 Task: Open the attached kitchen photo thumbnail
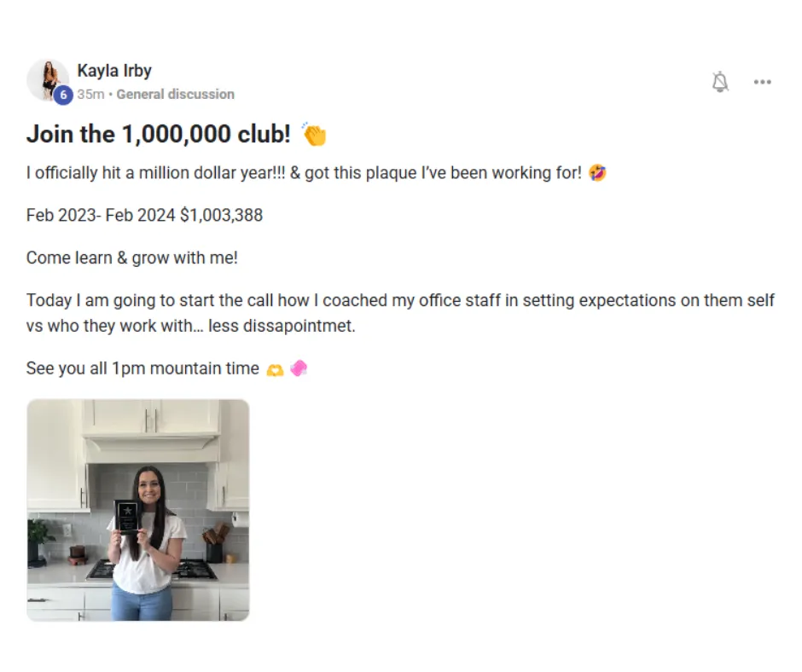coord(138,510)
